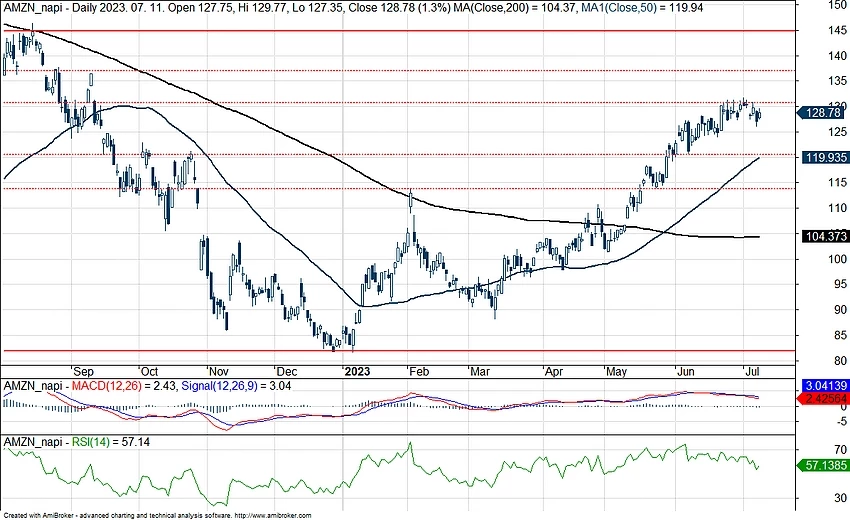The image size is (850, 520).
Task: Open the http://www.amibroker.com link
Action: [x=273, y=516]
